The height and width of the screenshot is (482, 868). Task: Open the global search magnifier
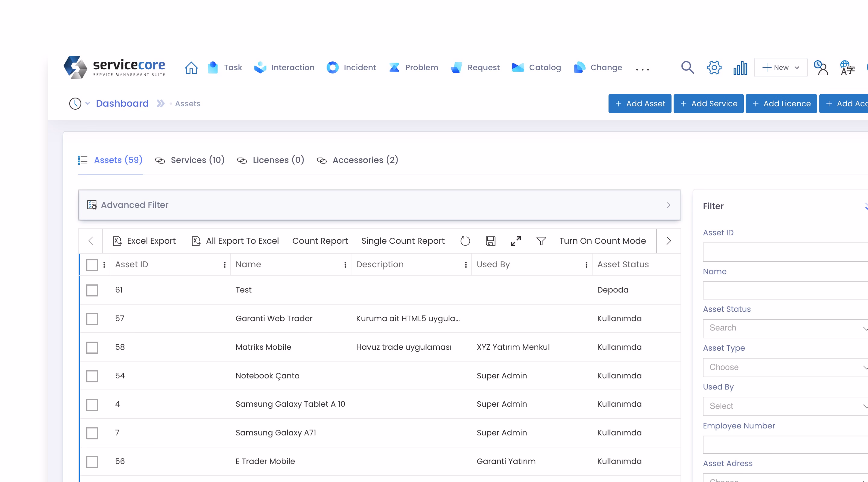[687, 67]
